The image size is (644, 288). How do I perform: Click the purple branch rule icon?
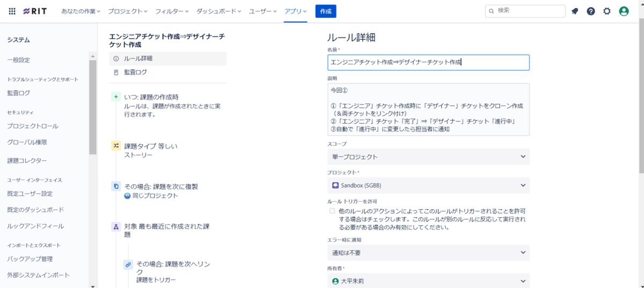[116, 227]
